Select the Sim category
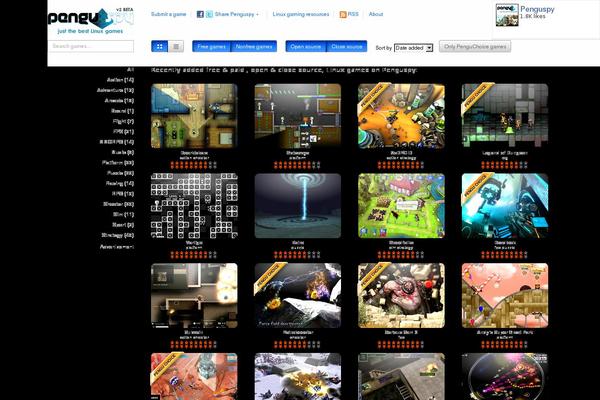This screenshot has height=400, width=600. pyautogui.click(x=123, y=214)
